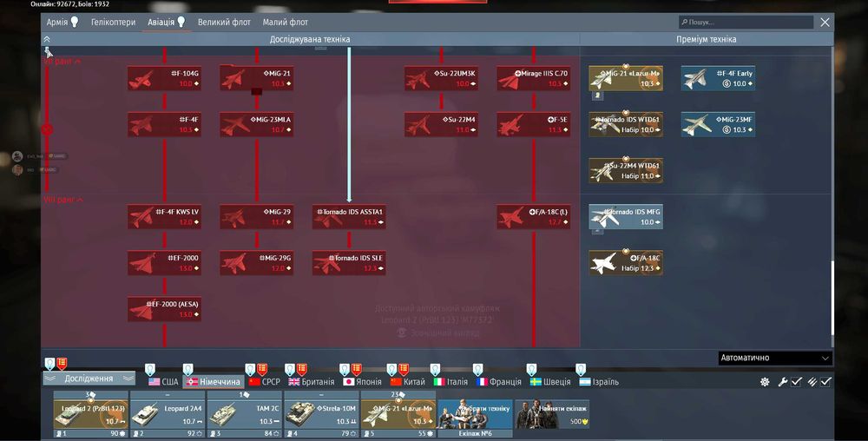
Task: Click the light bulb icon above США
Action: point(149,369)
